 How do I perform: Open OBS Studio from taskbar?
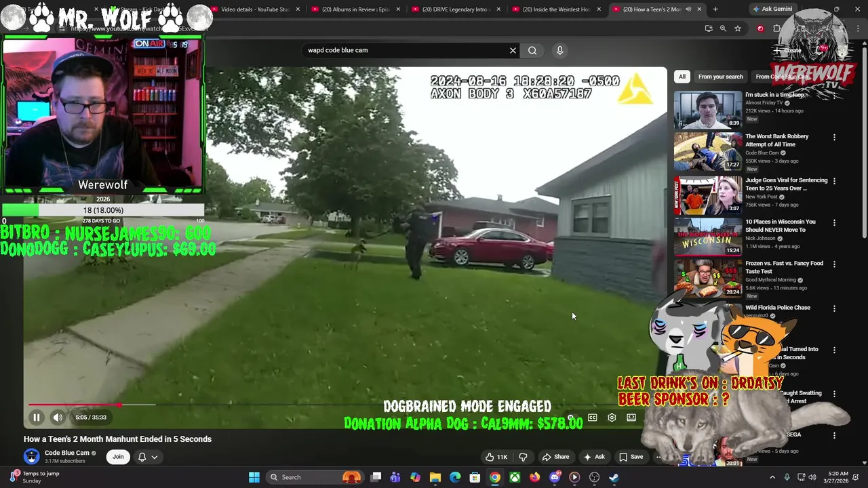(594, 477)
